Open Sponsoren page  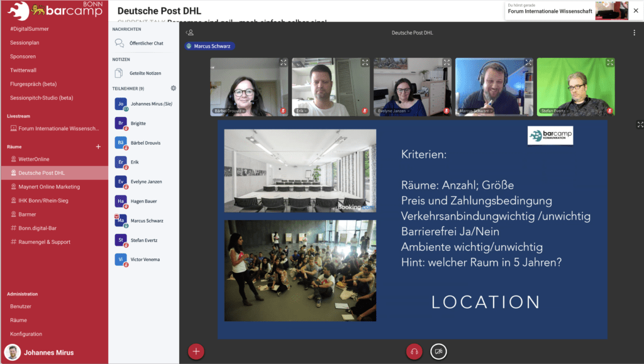click(x=23, y=57)
